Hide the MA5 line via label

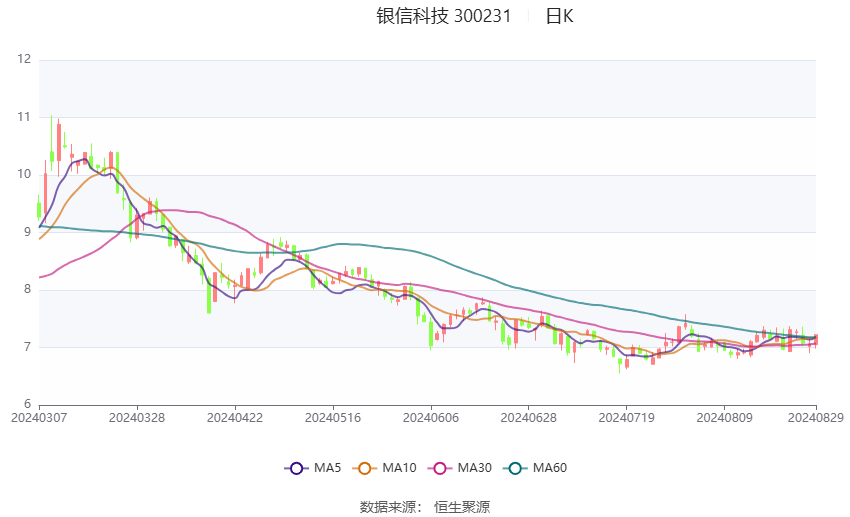pos(327,468)
